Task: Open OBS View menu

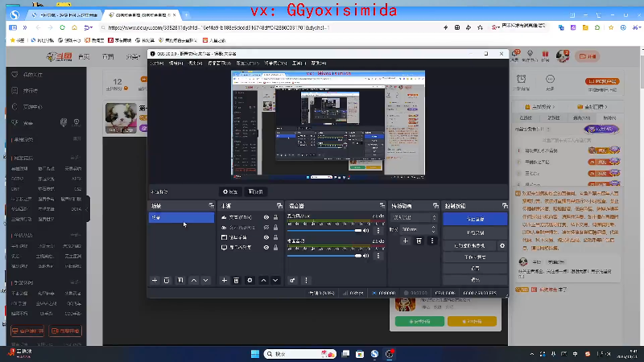Action: pos(195,64)
